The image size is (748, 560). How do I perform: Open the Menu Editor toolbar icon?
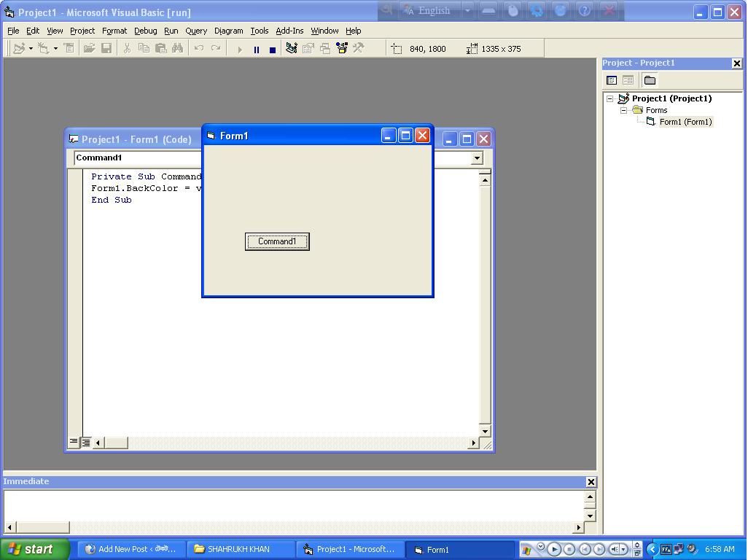click(x=69, y=48)
